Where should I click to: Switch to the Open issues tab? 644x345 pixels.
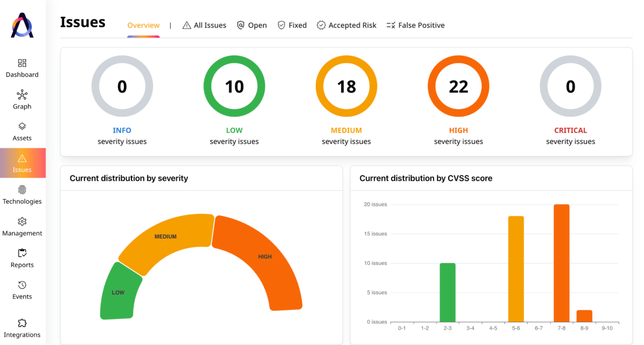tap(252, 26)
